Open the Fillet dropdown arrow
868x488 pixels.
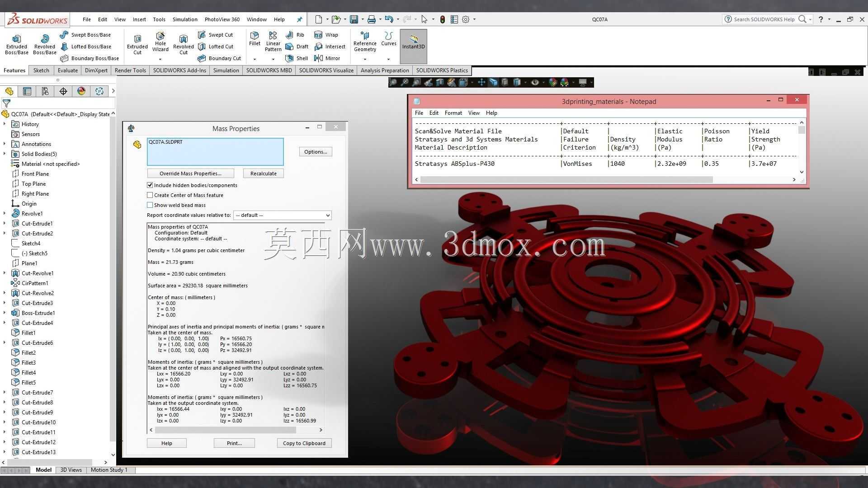coord(255,59)
